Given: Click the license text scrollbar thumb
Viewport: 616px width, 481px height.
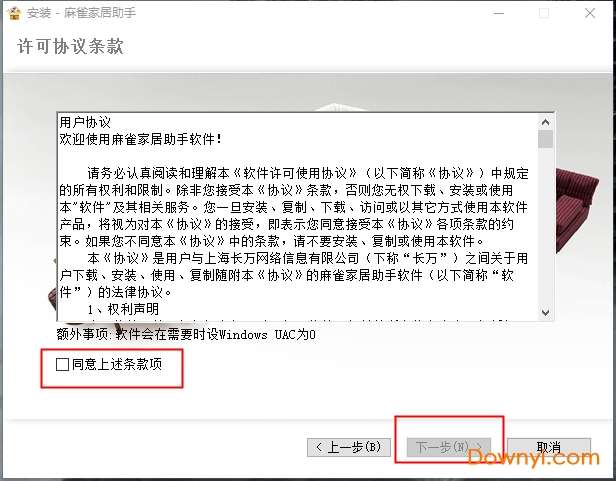Looking at the screenshot, I should 545,140.
